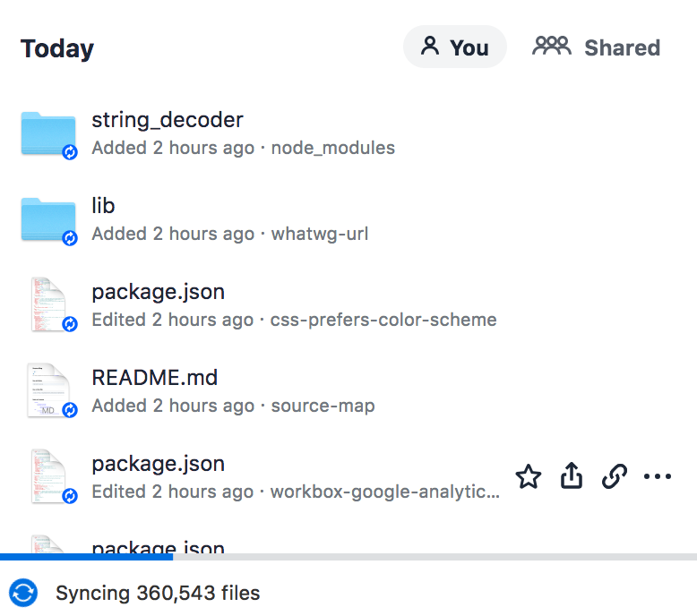Open the lib folder icon
Screen dimensions: 697x616
(x=48, y=219)
